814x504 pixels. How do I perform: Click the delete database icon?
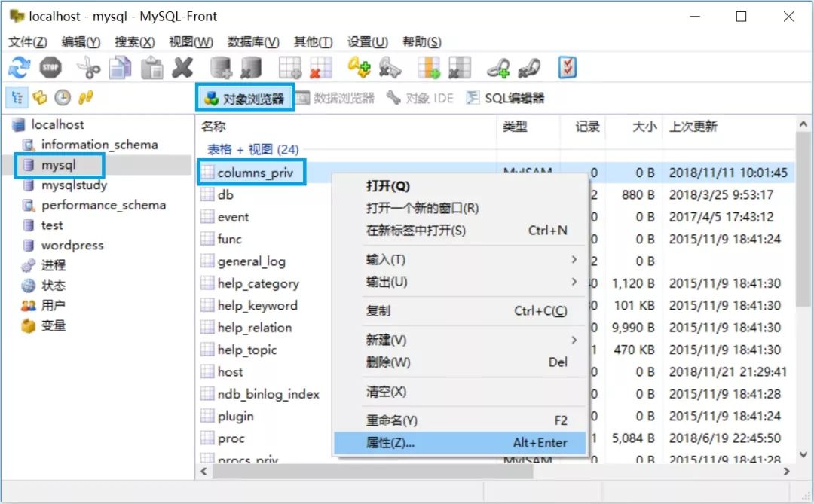pos(251,68)
